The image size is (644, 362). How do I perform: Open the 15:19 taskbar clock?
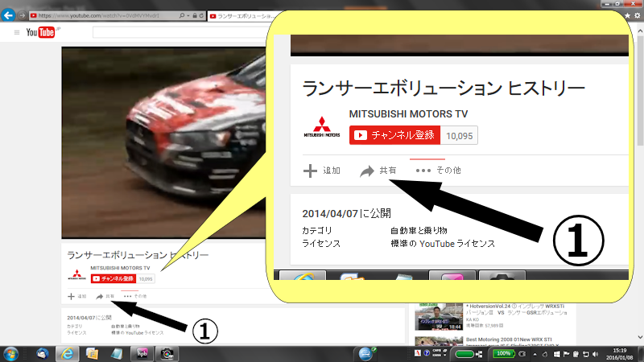[620, 354]
